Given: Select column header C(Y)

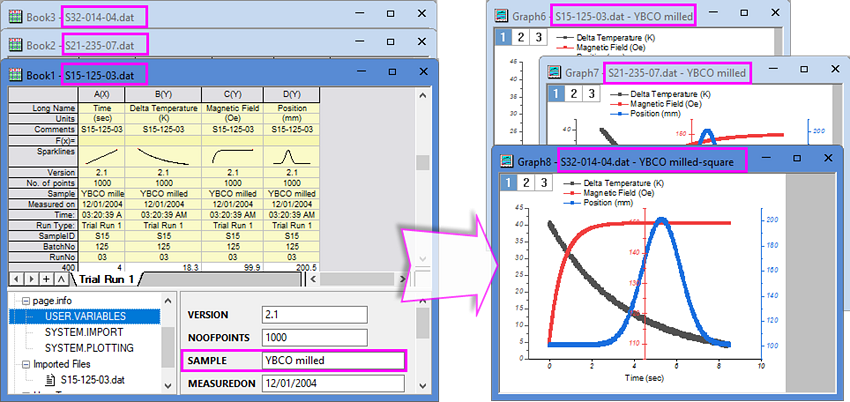Looking at the screenshot, I should tap(233, 94).
